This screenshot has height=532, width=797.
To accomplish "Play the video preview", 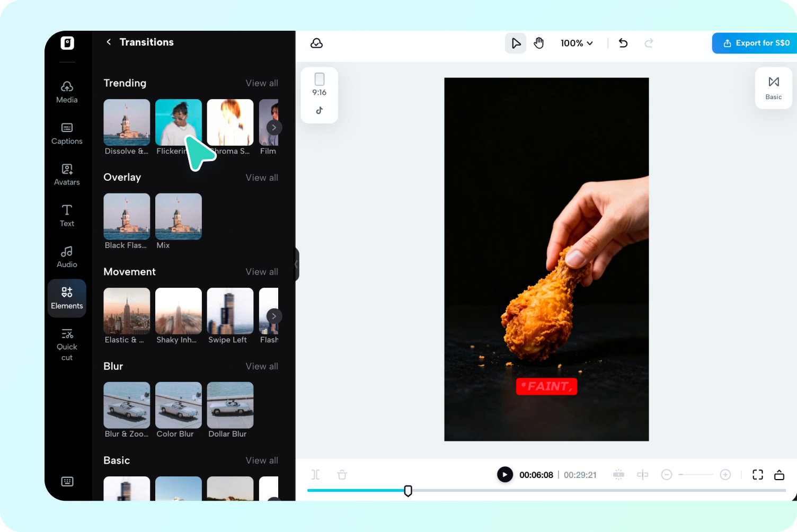I will [505, 474].
